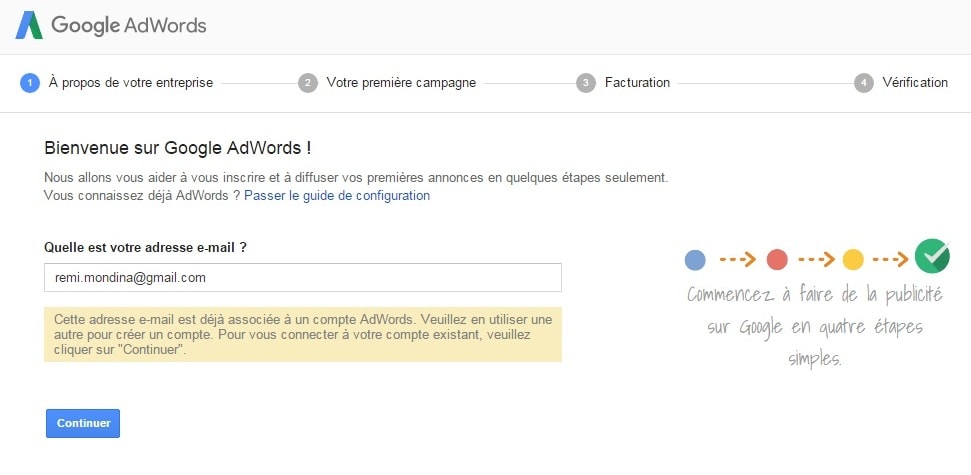Click the step 1 blue circle icon
Image resolution: width=971 pixels, height=475 pixels.
tap(30, 82)
